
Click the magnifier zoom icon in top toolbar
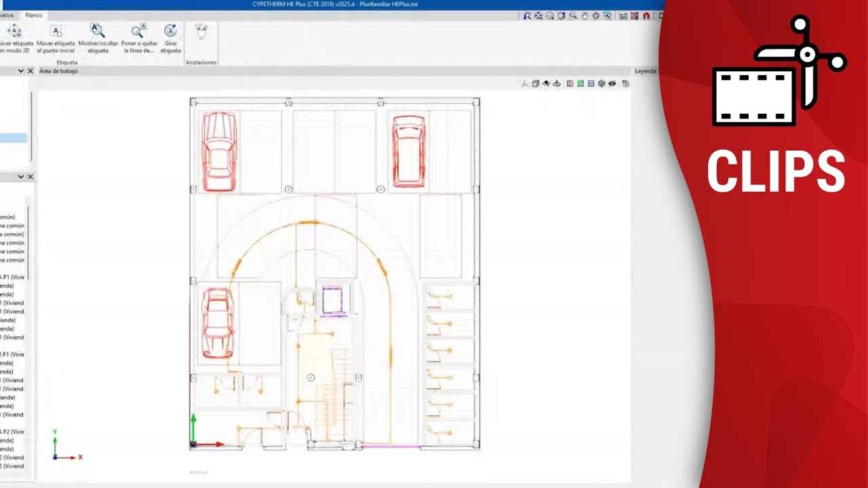point(573,16)
